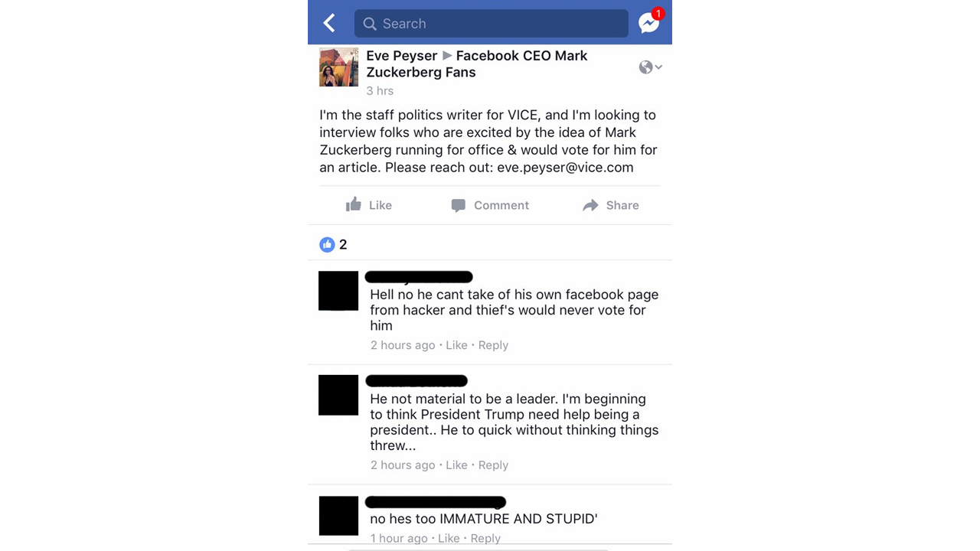Like the 'Hell no' comment

[456, 345]
